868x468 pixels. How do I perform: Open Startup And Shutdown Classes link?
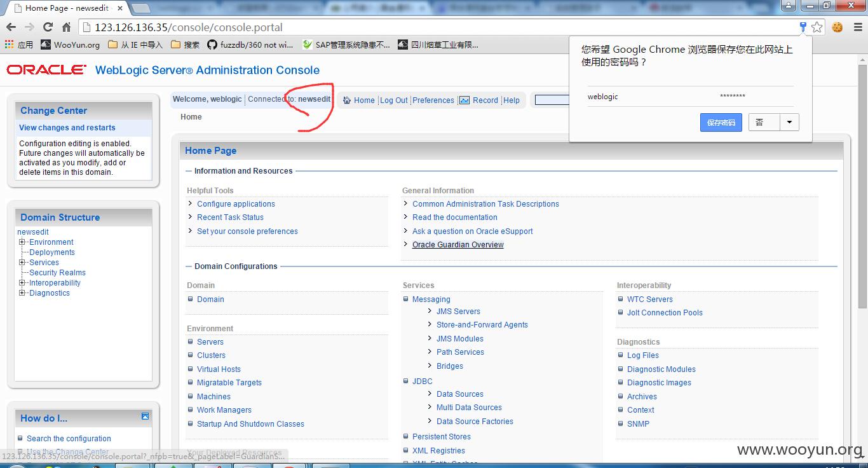(x=250, y=424)
